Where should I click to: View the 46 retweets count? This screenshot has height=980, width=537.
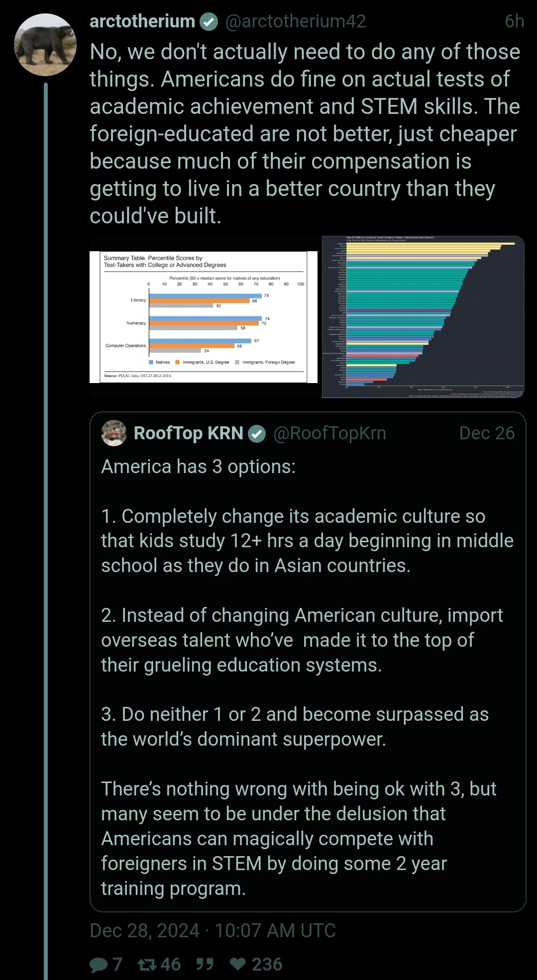[x=171, y=965]
